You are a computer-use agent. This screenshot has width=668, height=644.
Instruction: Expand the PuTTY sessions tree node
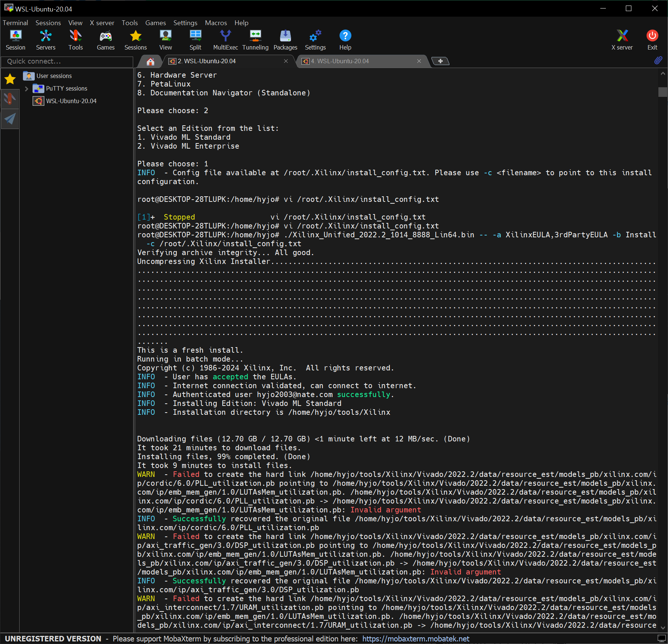click(x=26, y=89)
